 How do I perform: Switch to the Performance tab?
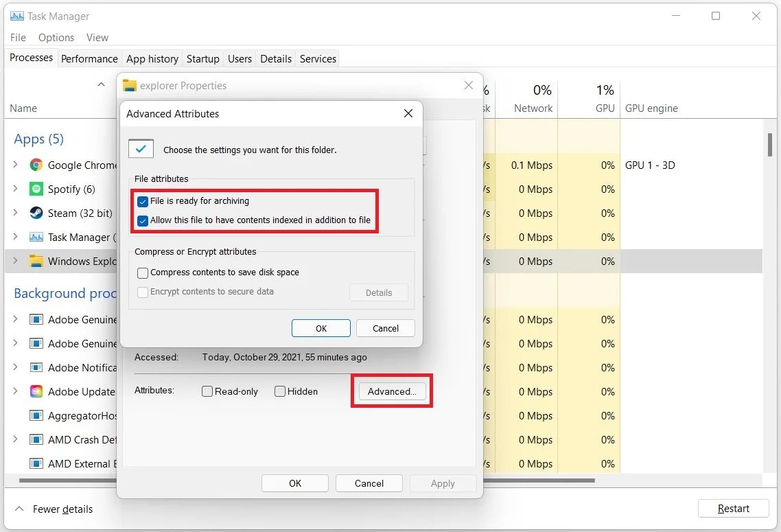tap(89, 58)
